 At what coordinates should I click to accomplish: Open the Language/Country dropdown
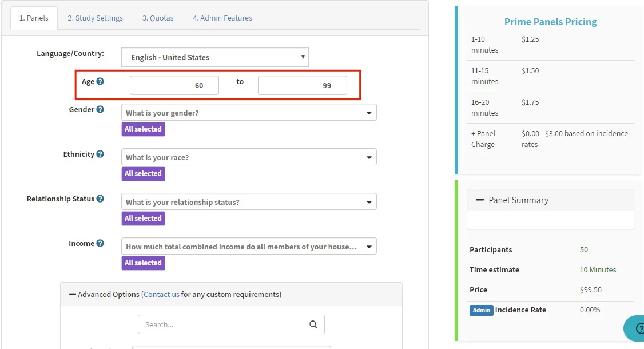click(214, 57)
